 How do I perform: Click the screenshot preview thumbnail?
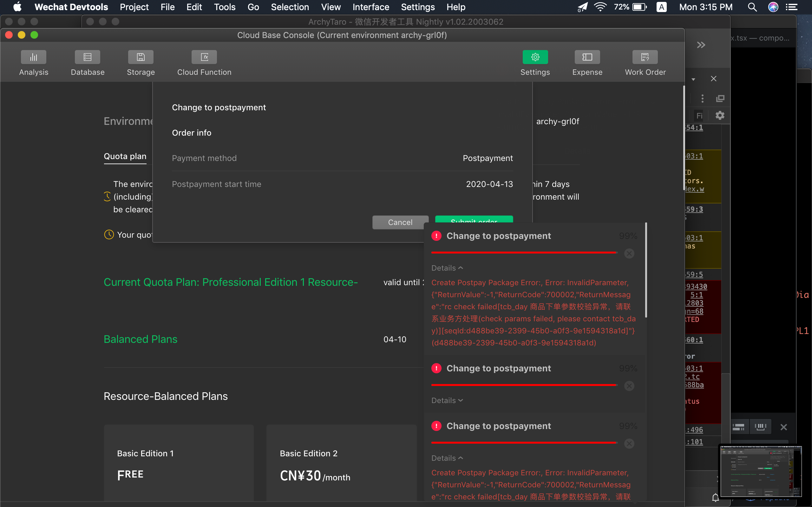[x=761, y=472]
